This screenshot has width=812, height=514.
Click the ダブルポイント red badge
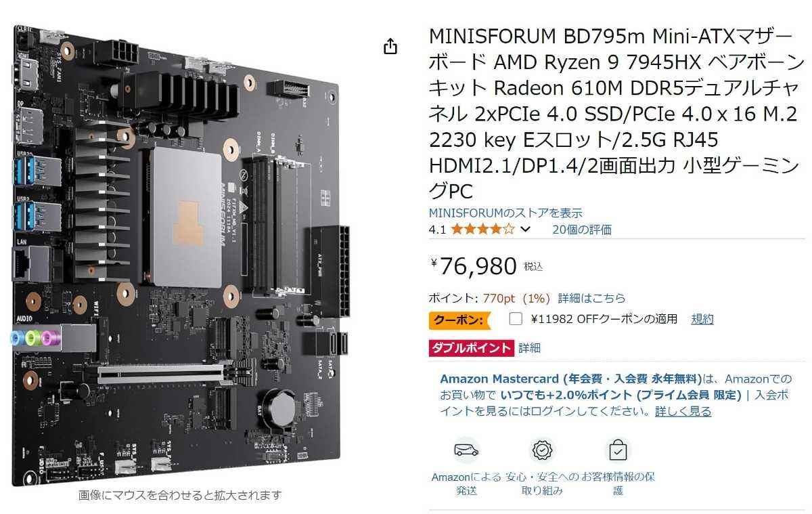(472, 348)
